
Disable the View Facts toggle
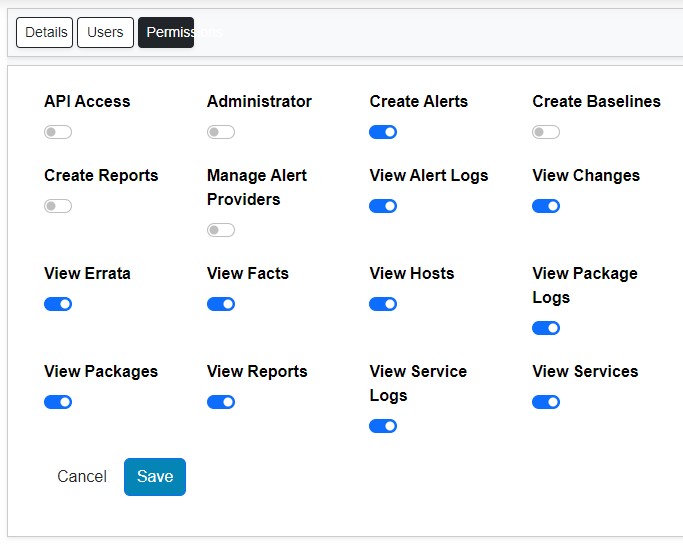point(221,304)
